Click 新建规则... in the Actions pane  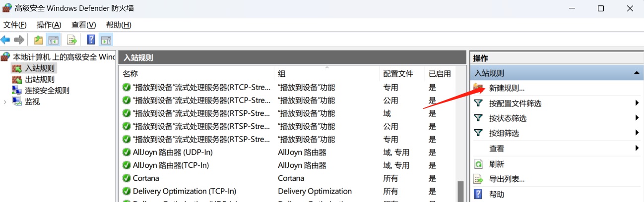507,88
